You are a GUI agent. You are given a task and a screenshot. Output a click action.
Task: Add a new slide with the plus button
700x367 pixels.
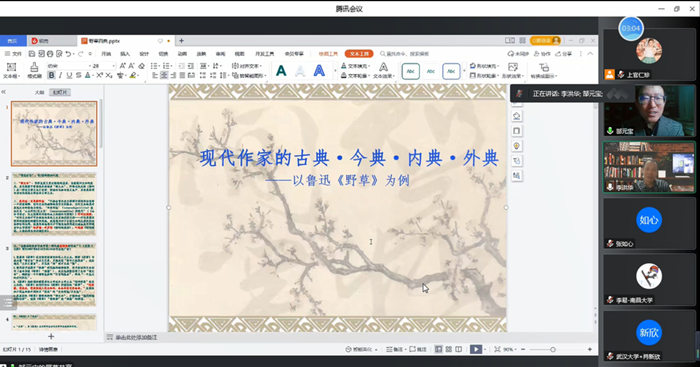[51, 336]
